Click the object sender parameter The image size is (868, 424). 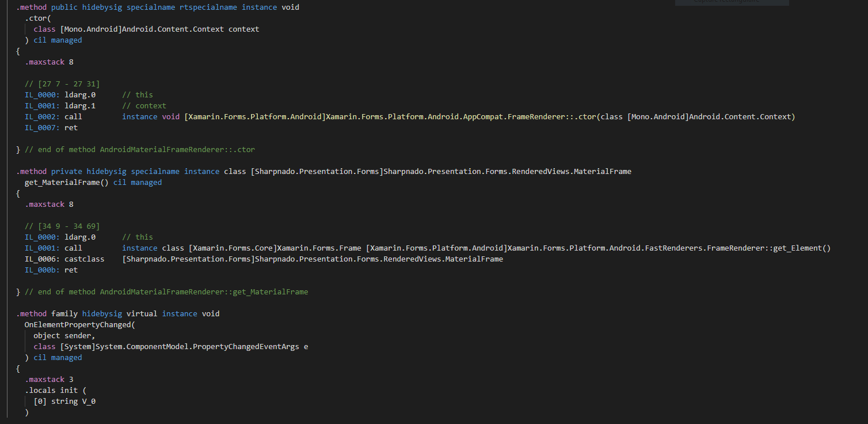tap(64, 336)
